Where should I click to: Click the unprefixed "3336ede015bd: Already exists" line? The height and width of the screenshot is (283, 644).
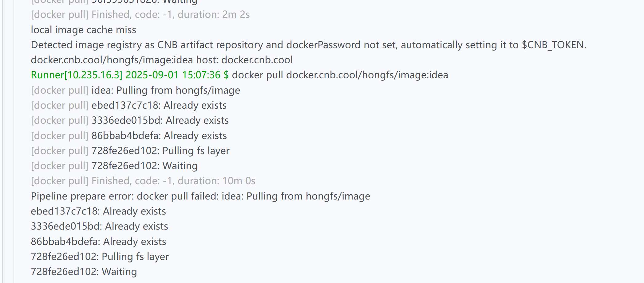[x=99, y=226]
